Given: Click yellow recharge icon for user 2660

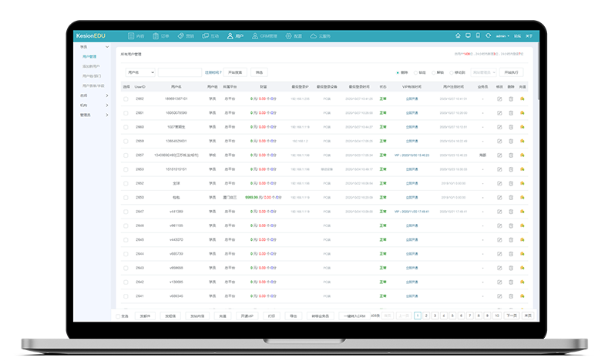Looking at the screenshot, I should pyautogui.click(x=522, y=126).
